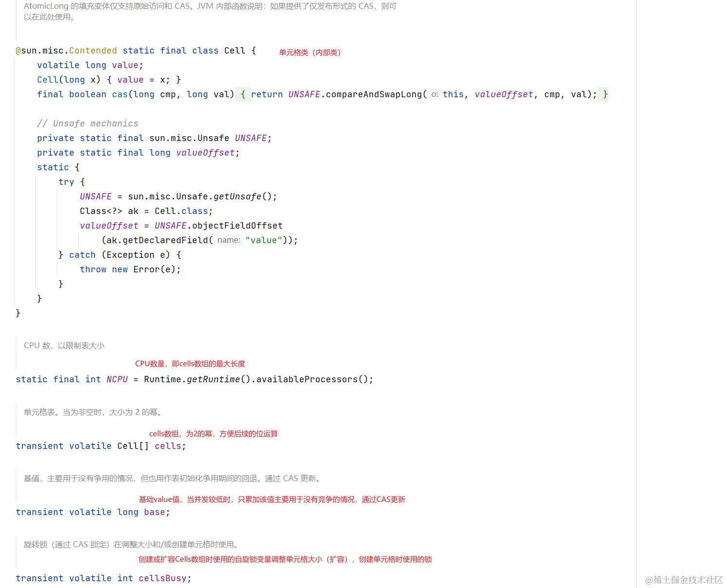The width and height of the screenshot is (726, 588).
Task: Click the doc comment beginning '单元格表。当为非空时'
Action: (x=93, y=412)
